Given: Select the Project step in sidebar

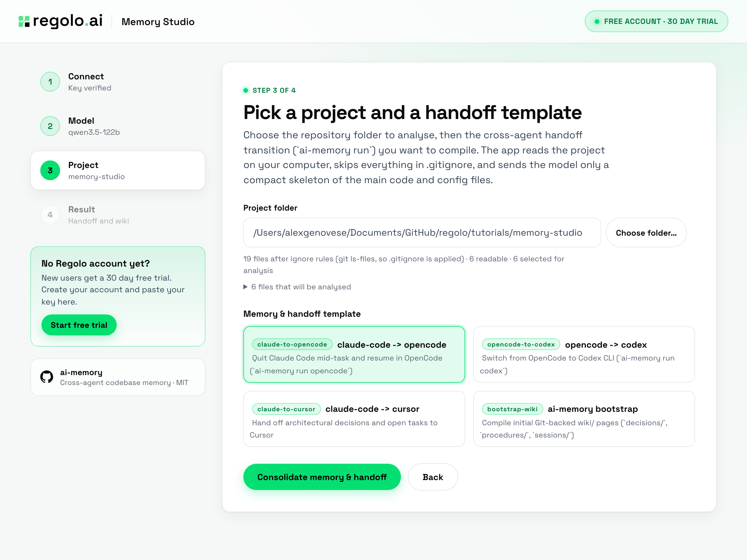Looking at the screenshot, I should [118, 170].
